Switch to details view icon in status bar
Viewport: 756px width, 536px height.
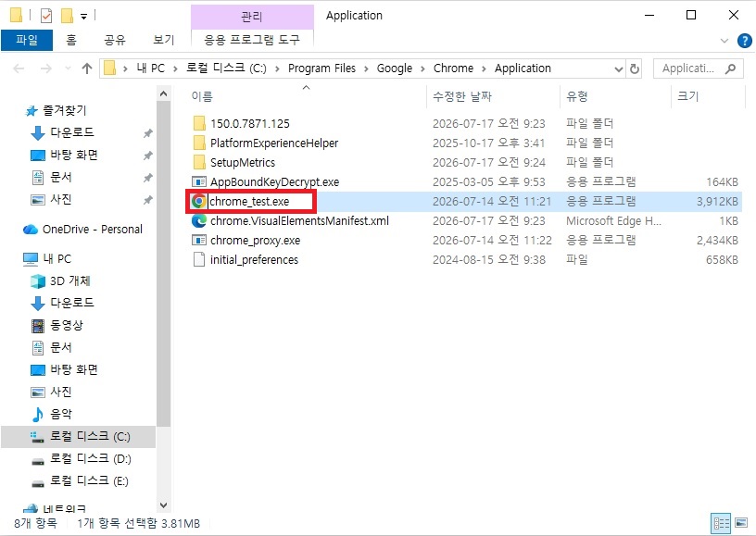tap(721, 523)
